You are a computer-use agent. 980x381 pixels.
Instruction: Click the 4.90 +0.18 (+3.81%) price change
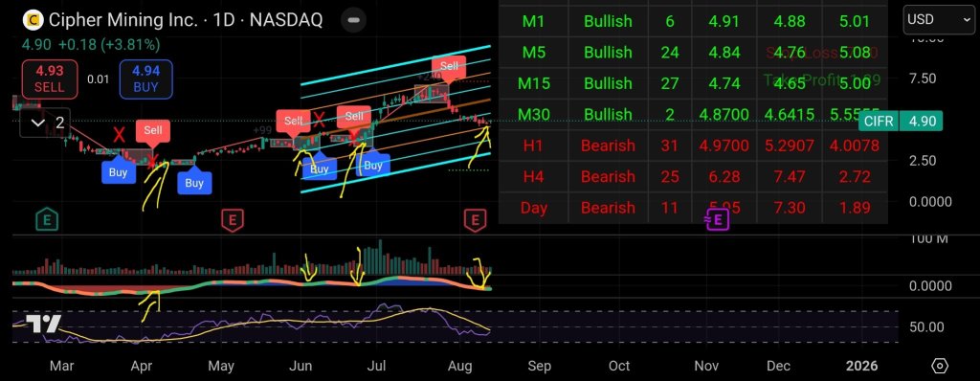pos(91,45)
